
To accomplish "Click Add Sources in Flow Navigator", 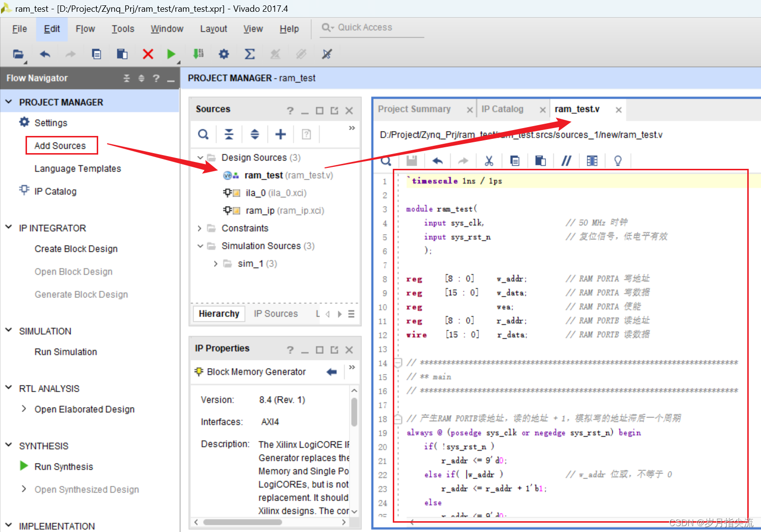I will [x=60, y=146].
